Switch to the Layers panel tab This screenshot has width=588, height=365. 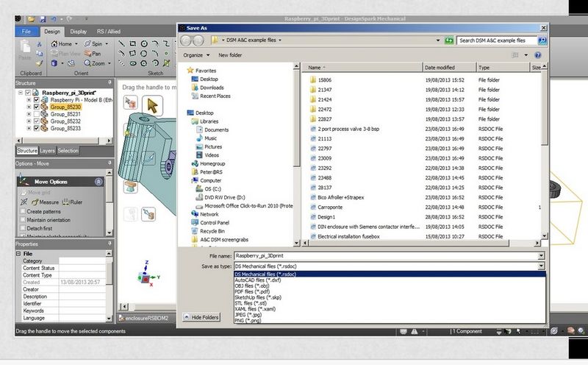pos(47,151)
